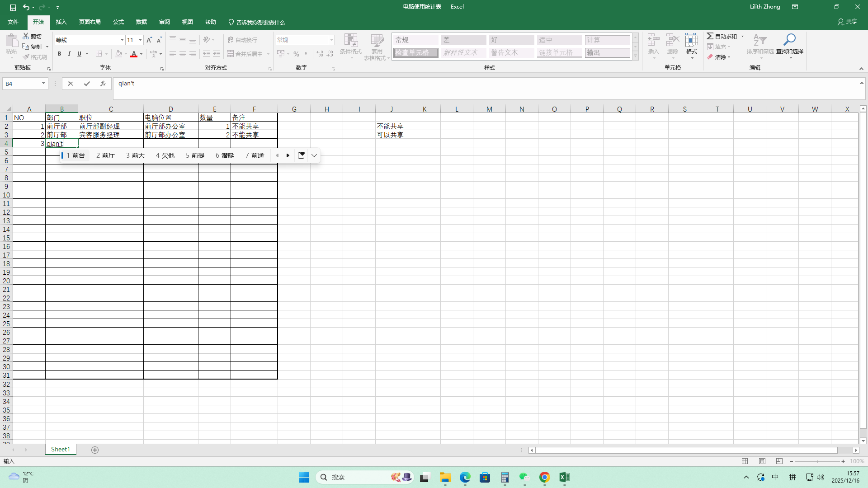The height and width of the screenshot is (488, 868).
Task: Switch to Page Layout view in status bar
Action: click(x=762, y=461)
